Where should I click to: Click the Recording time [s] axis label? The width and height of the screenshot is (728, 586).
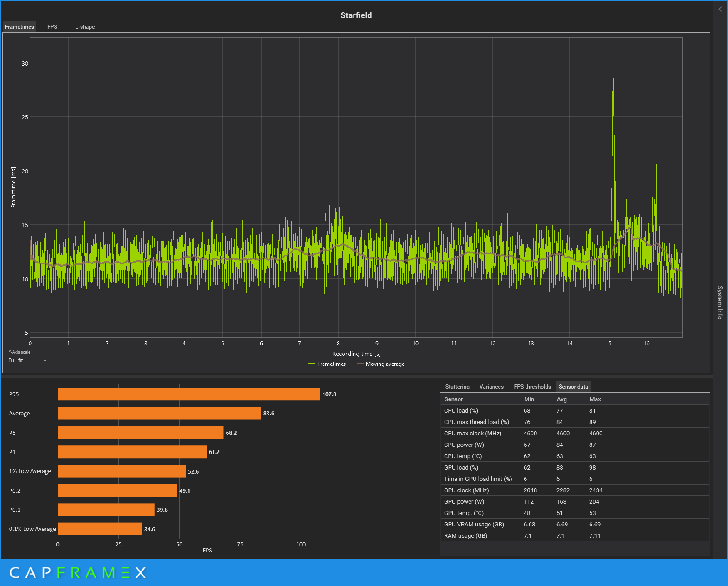pos(356,354)
